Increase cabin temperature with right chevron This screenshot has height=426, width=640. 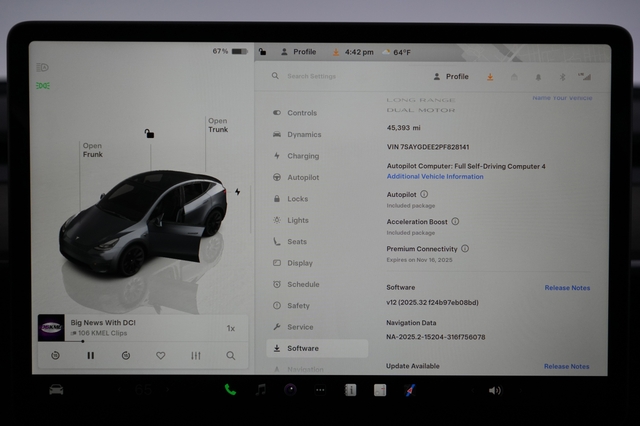click(167, 390)
